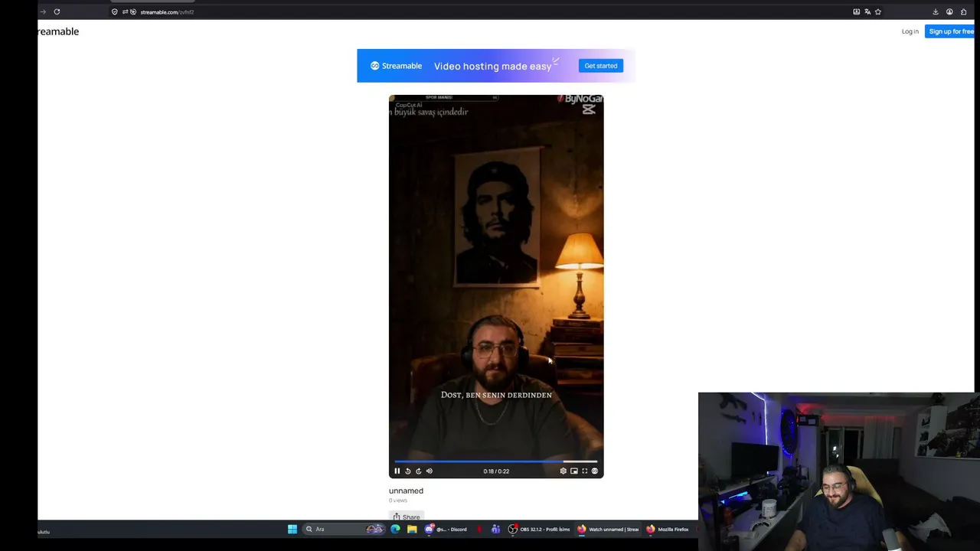This screenshot has height=551, width=980.
Task: Launch Microsoft Edge from the taskbar
Action: pos(395,529)
